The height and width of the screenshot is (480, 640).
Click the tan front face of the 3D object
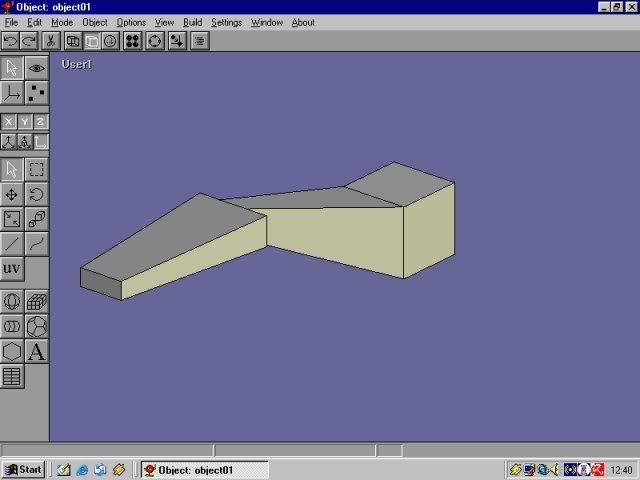pos(335,238)
